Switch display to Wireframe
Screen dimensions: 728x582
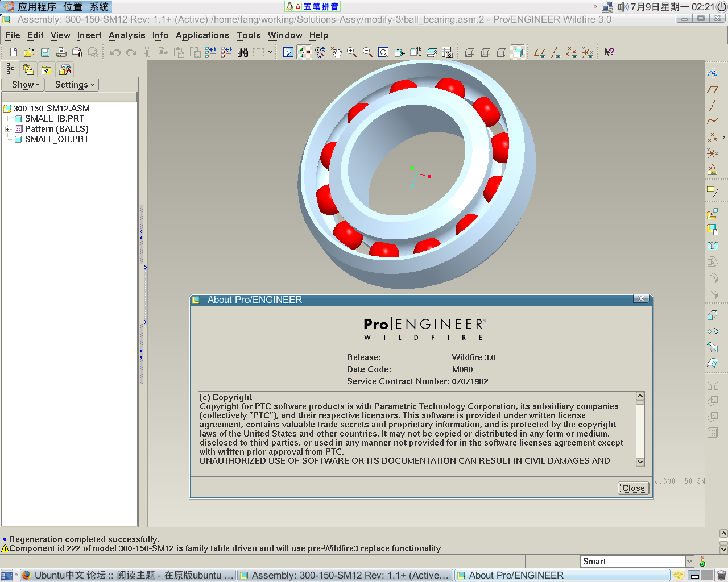(470, 52)
